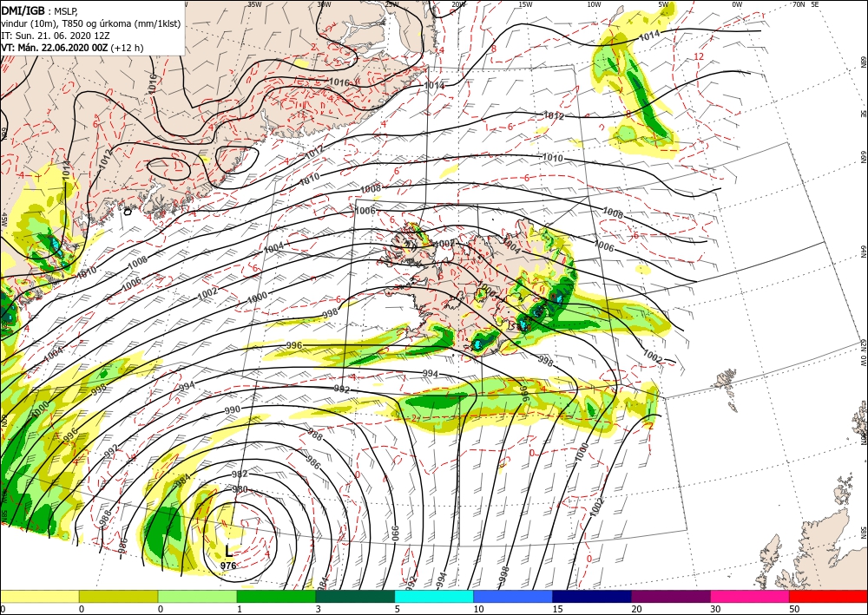Click the pale yellow legend color segment
The width and height of the screenshot is (868, 615).
[39, 596]
